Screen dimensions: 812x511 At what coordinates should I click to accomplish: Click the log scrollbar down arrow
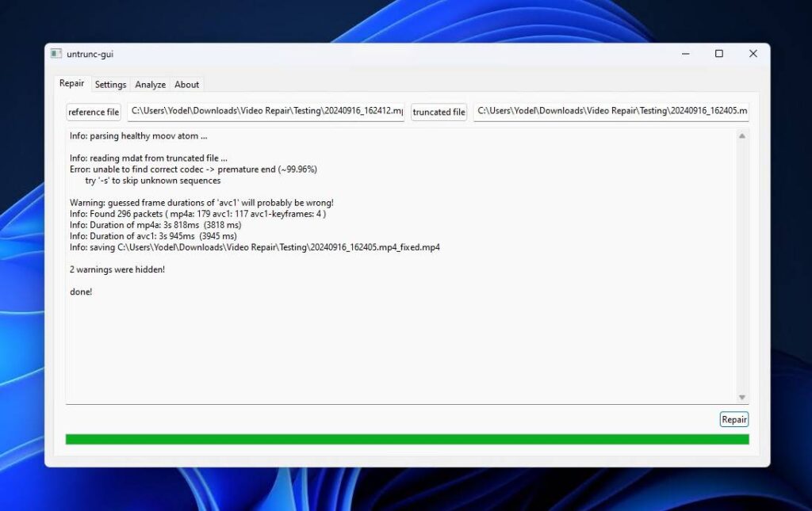(743, 396)
